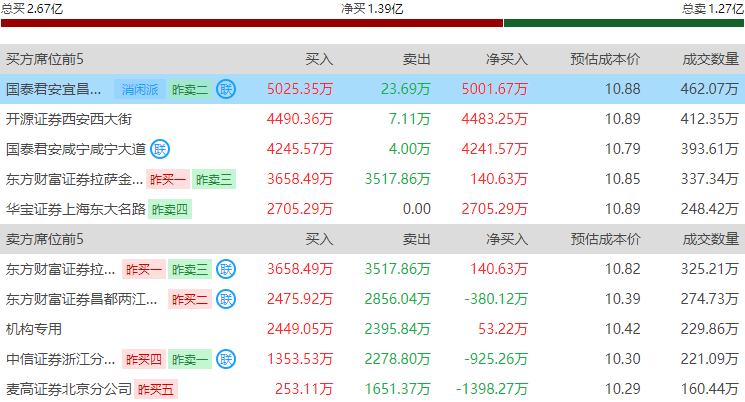This screenshot has height=402, width=745.
Task: Click 昨卖三 tag on 东方财富证券拉萨金 buyer row
Action: pos(214,179)
